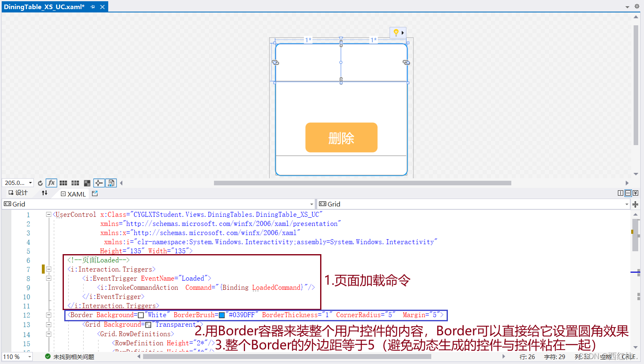
Task: Click the refresh designer icon
Action: (40, 183)
